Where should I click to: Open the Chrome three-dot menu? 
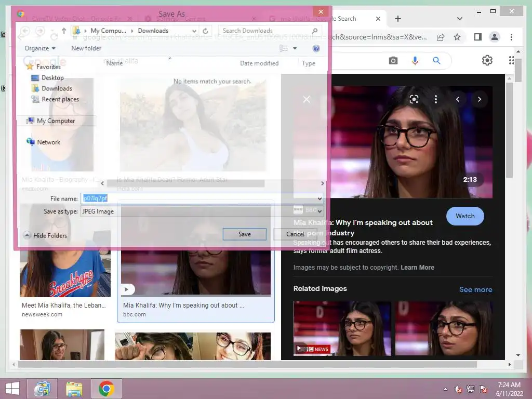511,37
